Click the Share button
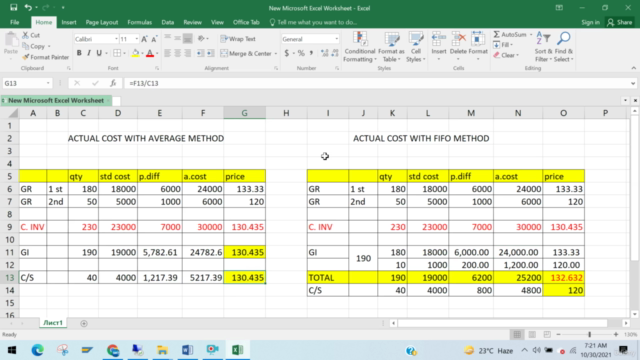640x360 pixels. pyautogui.click(x=620, y=22)
